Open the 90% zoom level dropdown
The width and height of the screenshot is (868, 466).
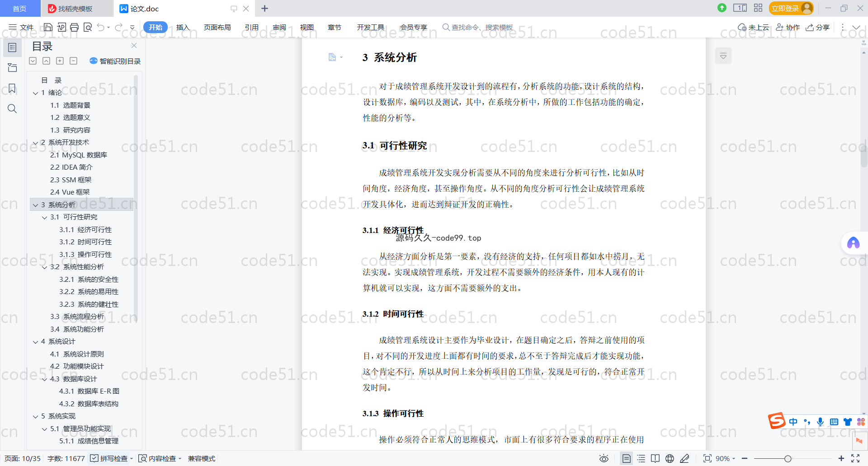(x=725, y=458)
